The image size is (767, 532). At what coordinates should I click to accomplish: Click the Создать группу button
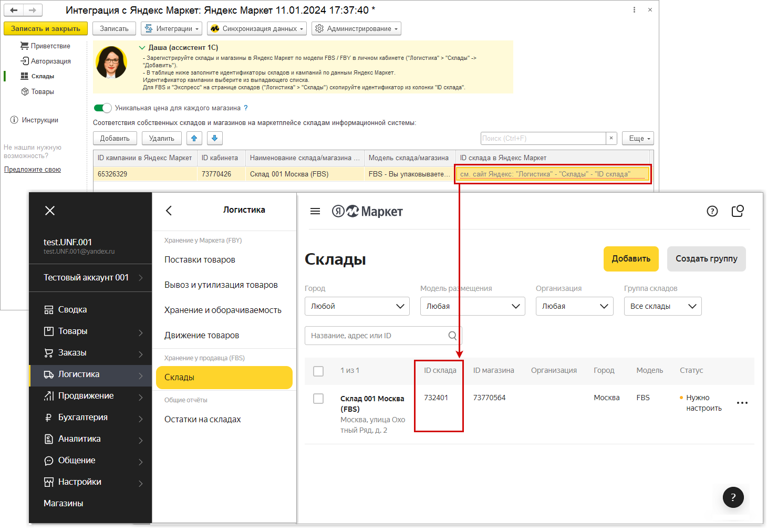tap(707, 259)
